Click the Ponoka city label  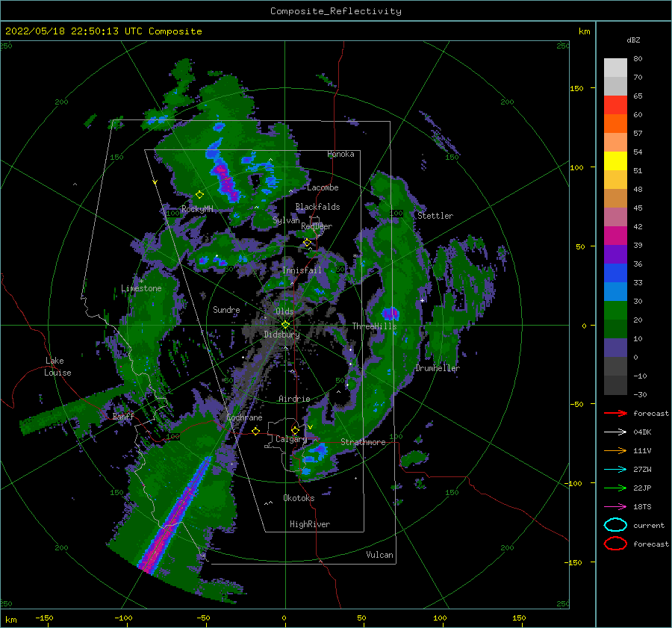tap(340, 154)
